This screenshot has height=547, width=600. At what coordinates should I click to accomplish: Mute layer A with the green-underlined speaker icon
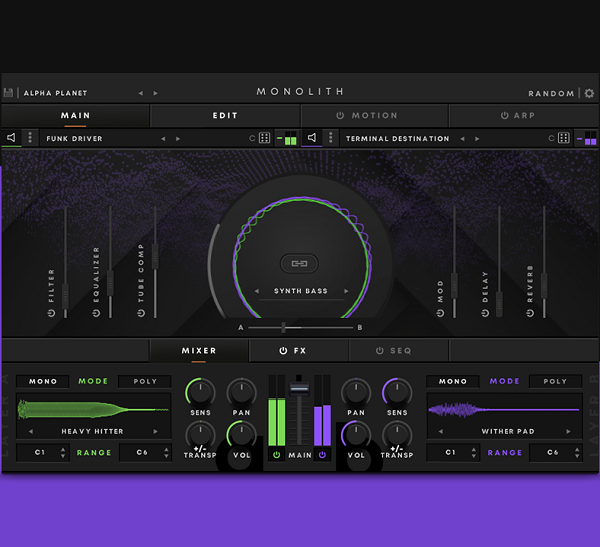tap(11, 138)
